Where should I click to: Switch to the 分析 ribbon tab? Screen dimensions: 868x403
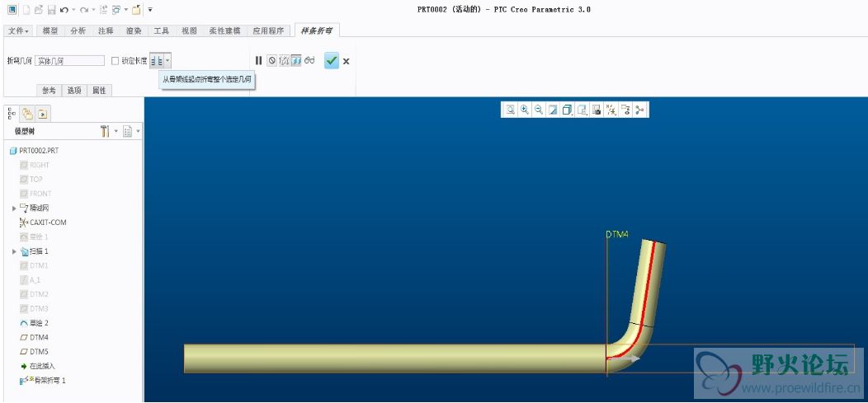click(78, 31)
